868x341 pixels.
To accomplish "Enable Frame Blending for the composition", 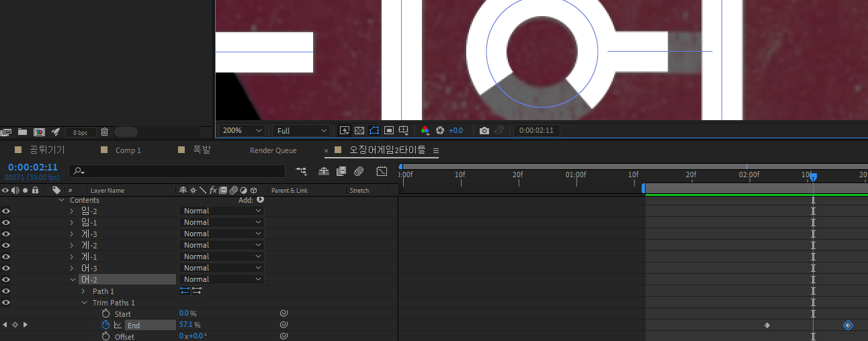I will point(341,171).
